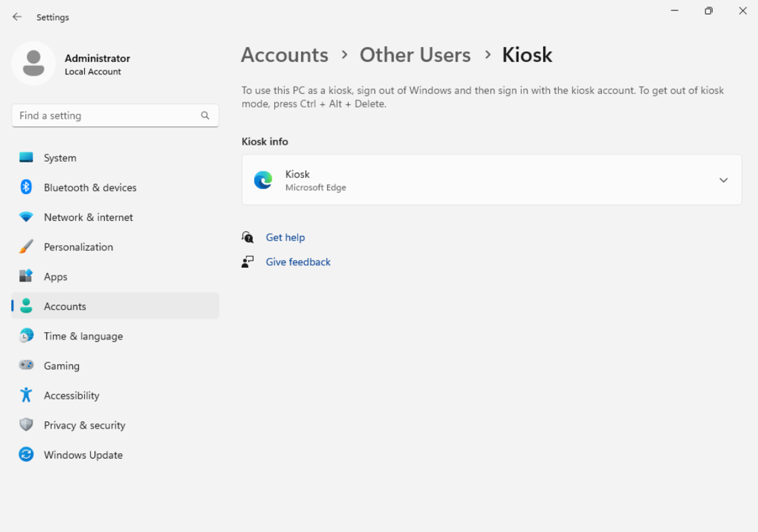The width and height of the screenshot is (758, 532).
Task: Minimize the Settings window
Action: tap(675, 11)
